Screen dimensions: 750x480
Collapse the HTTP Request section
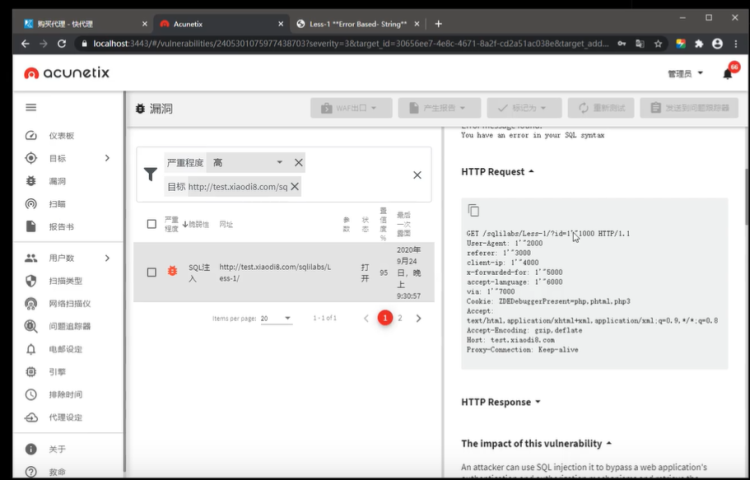(497, 172)
